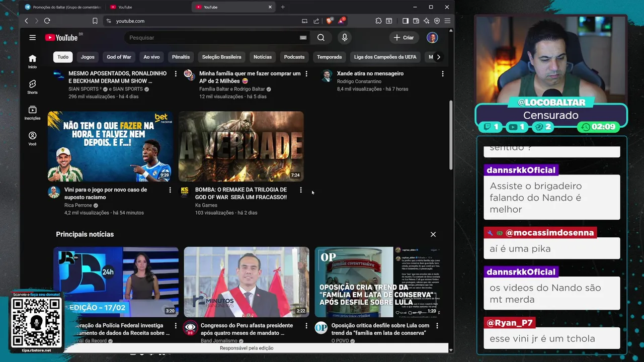
Task: Open Rica Perrone channel link
Action: point(79,205)
